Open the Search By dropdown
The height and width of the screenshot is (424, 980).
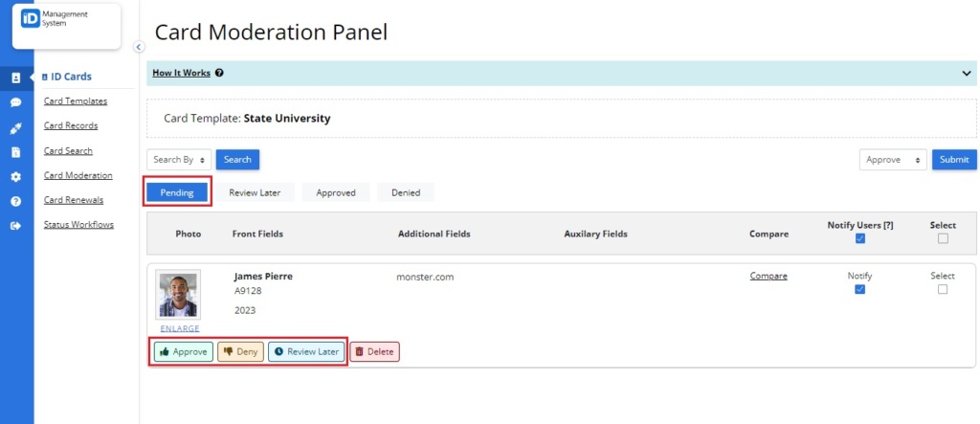click(x=179, y=160)
